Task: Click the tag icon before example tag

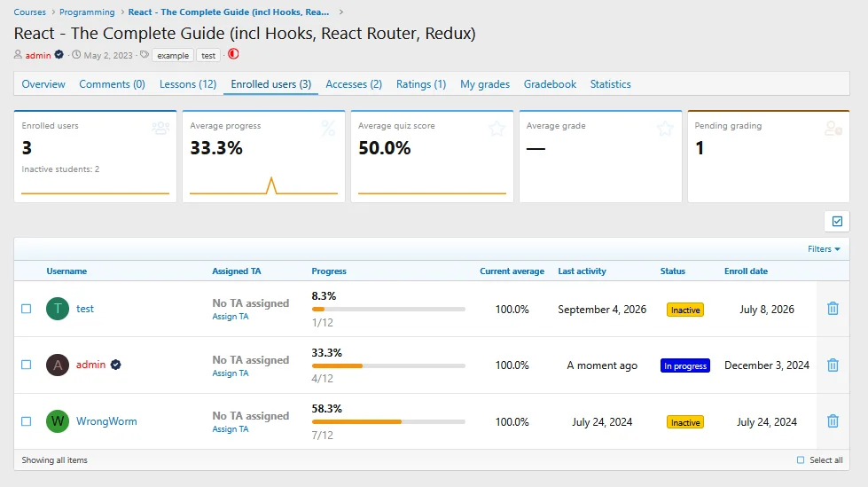Action: click(145, 54)
